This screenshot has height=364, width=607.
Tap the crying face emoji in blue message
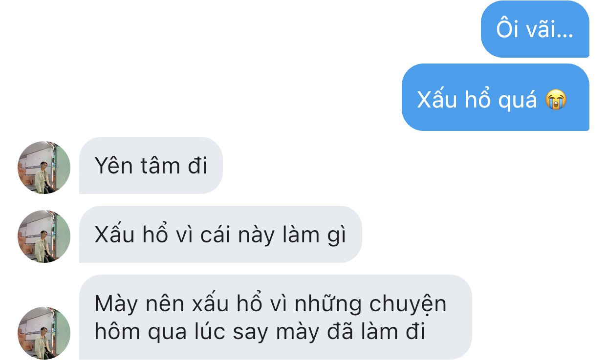[x=556, y=100]
